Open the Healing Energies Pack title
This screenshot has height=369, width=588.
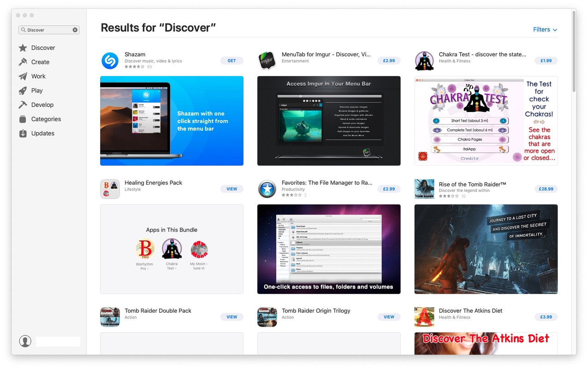point(153,183)
